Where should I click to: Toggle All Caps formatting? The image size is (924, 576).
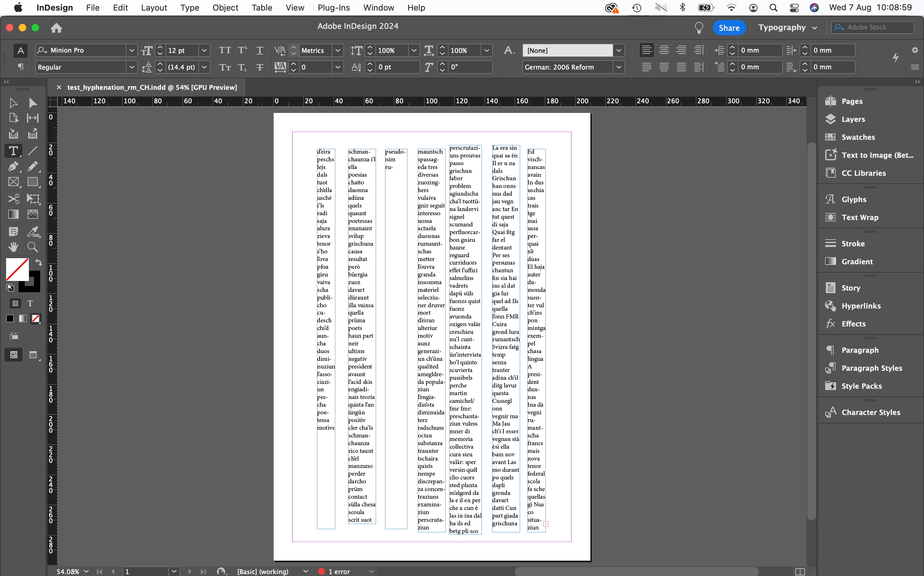pyautogui.click(x=225, y=50)
